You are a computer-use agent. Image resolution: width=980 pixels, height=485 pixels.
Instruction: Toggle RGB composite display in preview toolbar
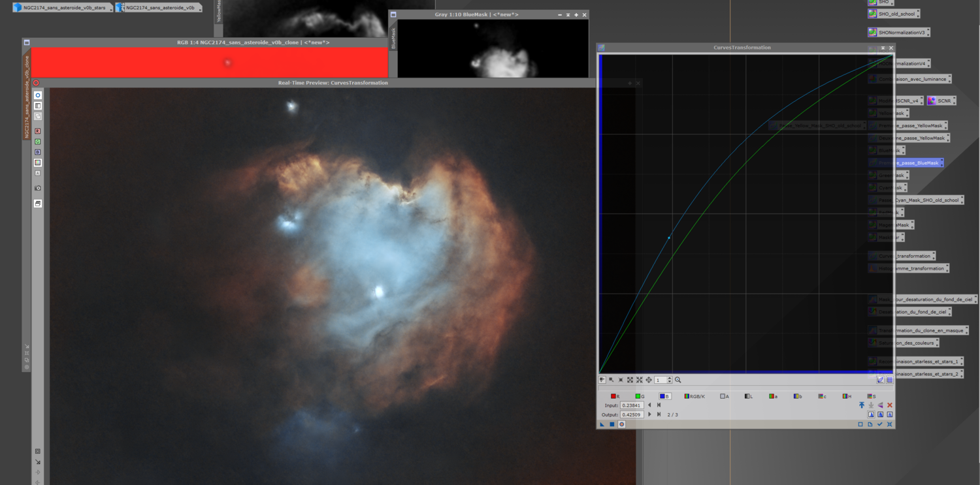coord(38,163)
